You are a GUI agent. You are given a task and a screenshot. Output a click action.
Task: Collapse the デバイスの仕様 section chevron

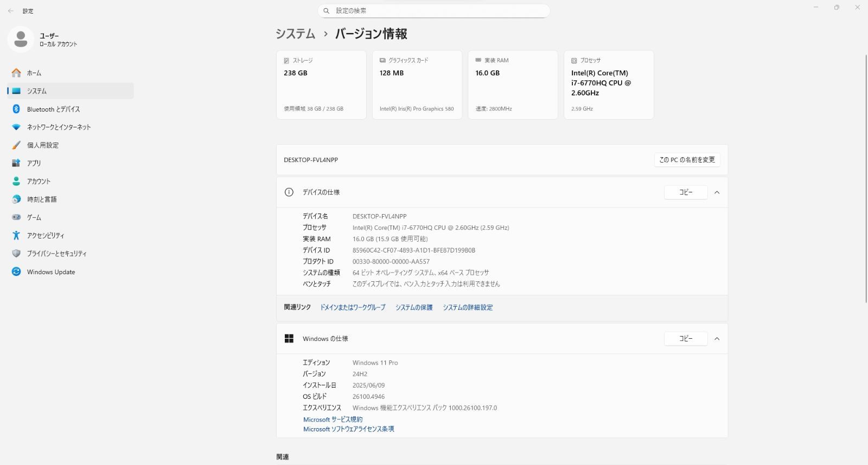click(717, 192)
